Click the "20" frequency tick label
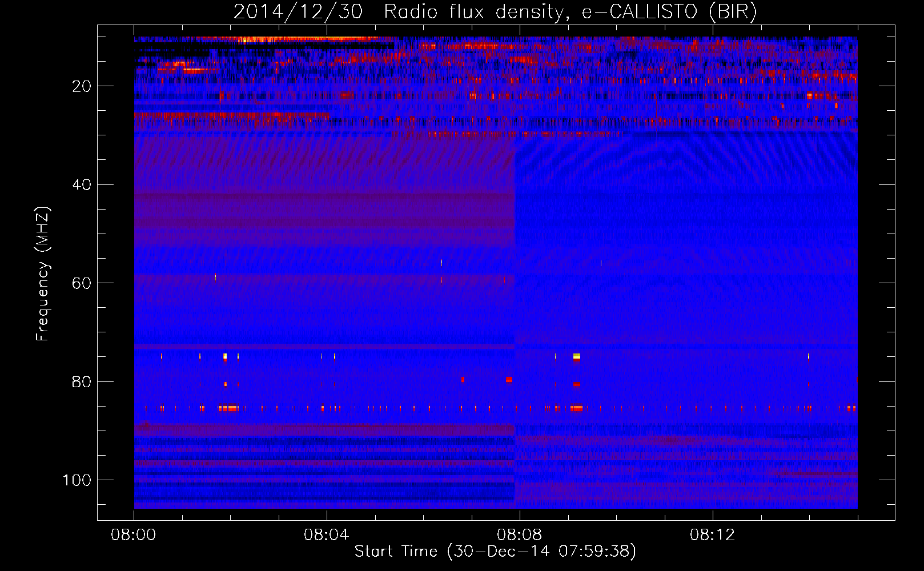The width and height of the screenshot is (924, 571). coord(82,86)
